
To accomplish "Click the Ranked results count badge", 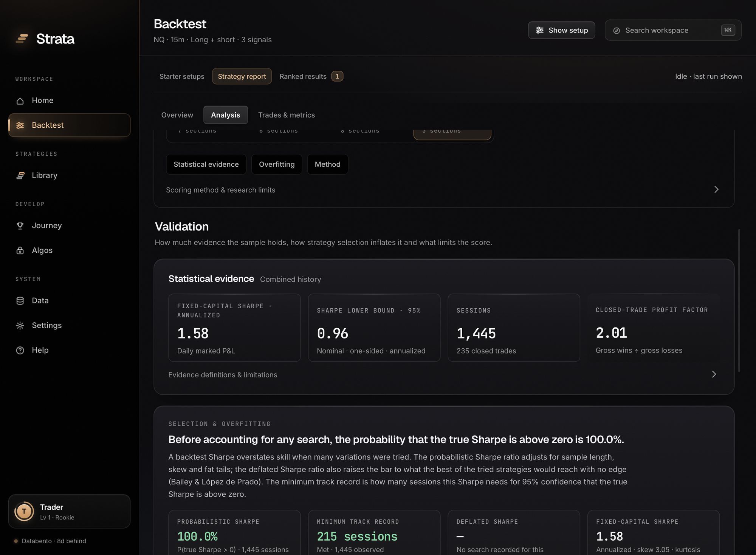I will click(x=337, y=76).
